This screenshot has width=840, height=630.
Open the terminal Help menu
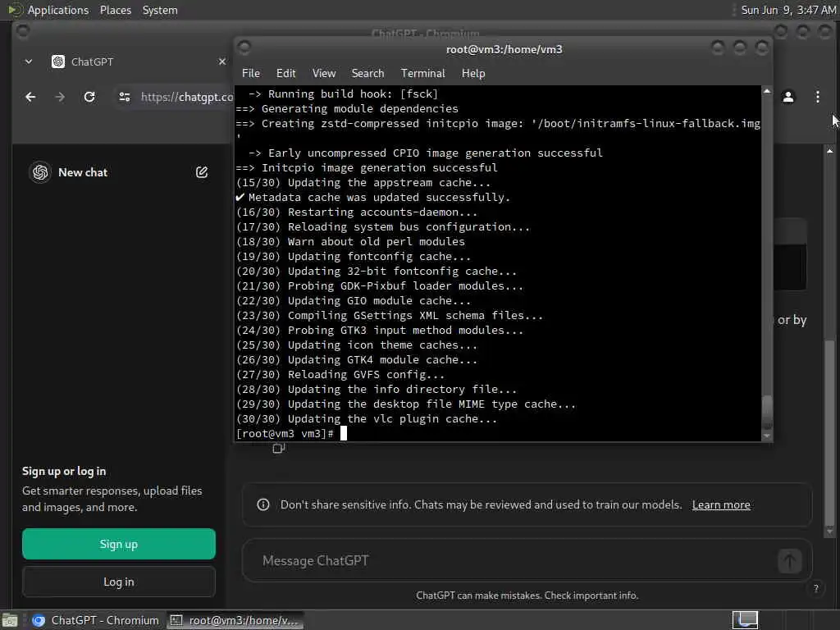click(x=473, y=73)
